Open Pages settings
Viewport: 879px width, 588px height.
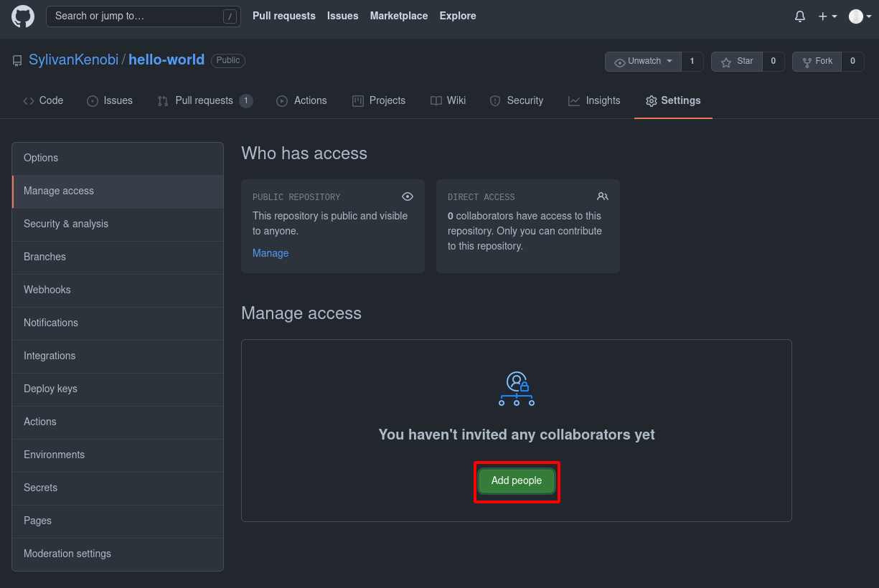(x=118, y=521)
